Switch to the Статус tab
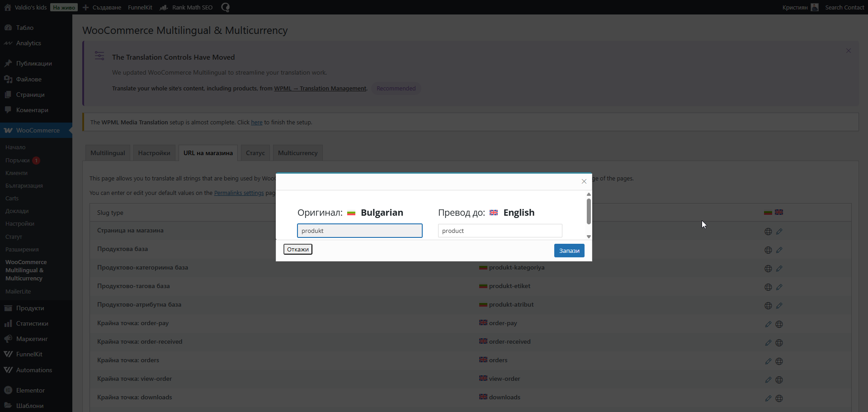868x412 pixels. coord(255,153)
